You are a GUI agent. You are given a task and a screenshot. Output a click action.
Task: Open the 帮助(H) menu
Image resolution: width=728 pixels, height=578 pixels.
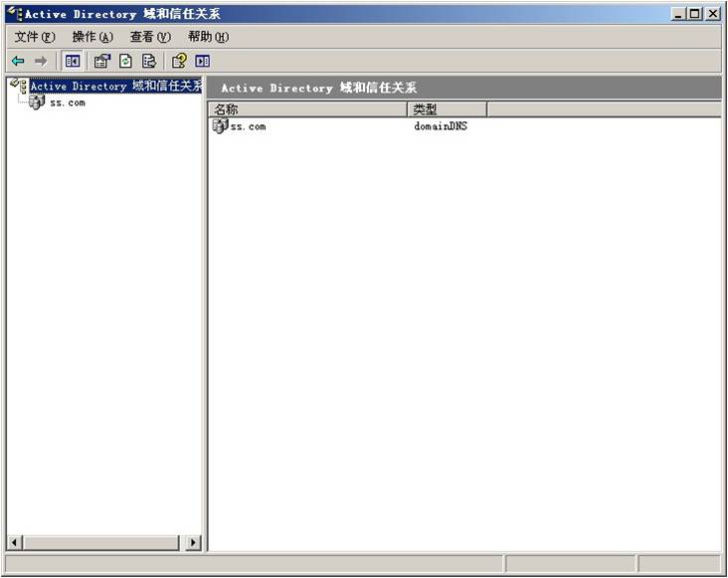pos(208,37)
